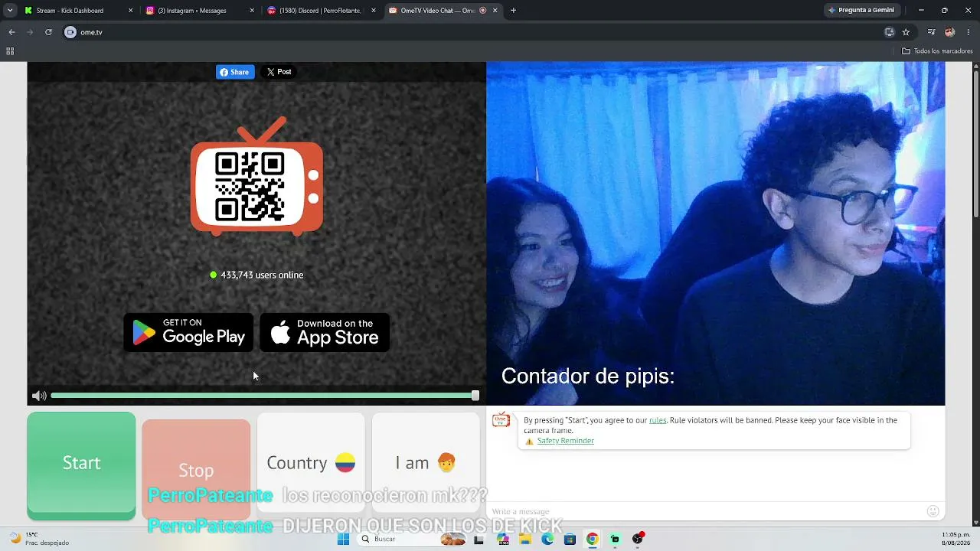Open the weather widget showing 15°C
The width and height of the screenshot is (980, 551).
click(37, 539)
